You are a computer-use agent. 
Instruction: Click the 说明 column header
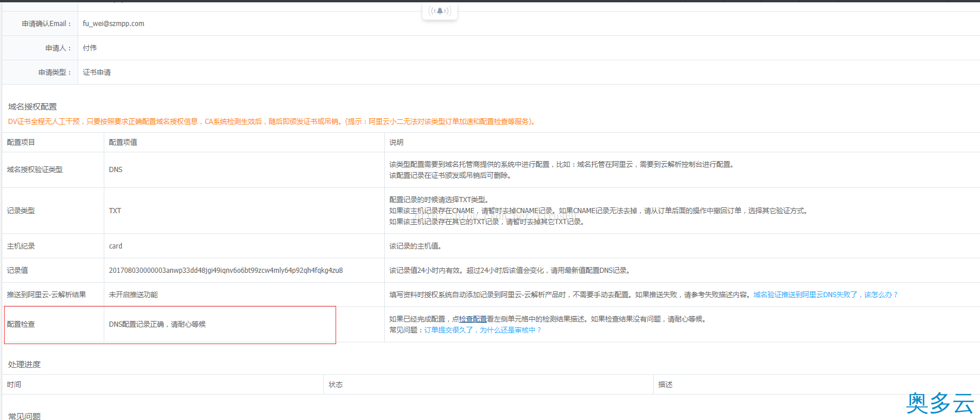(396, 143)
